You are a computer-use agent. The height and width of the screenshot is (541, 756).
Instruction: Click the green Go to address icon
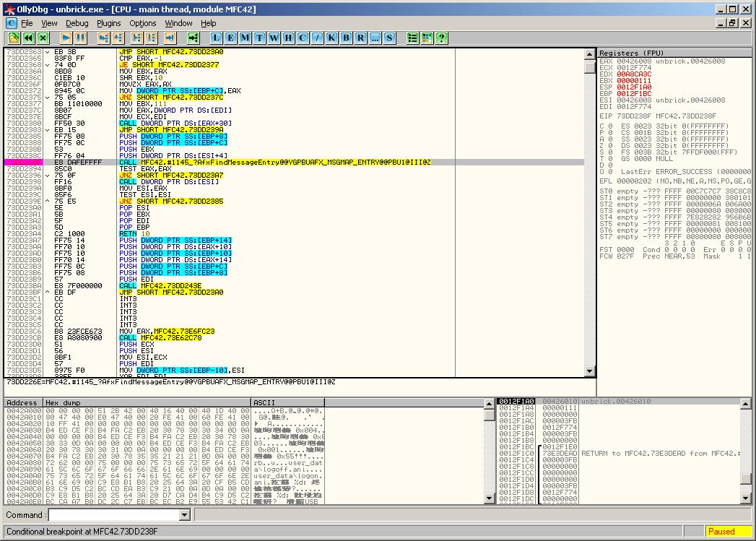point(193,38)
